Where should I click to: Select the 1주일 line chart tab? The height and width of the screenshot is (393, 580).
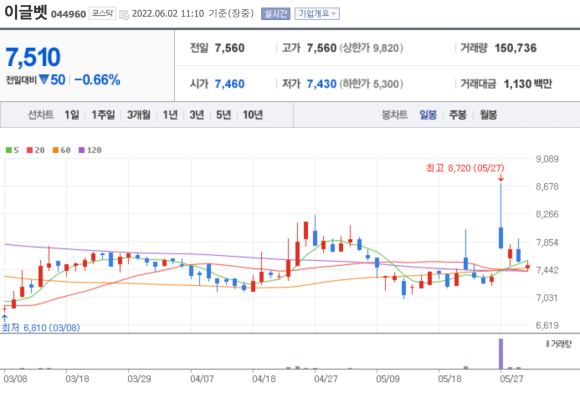click(103, 115)
